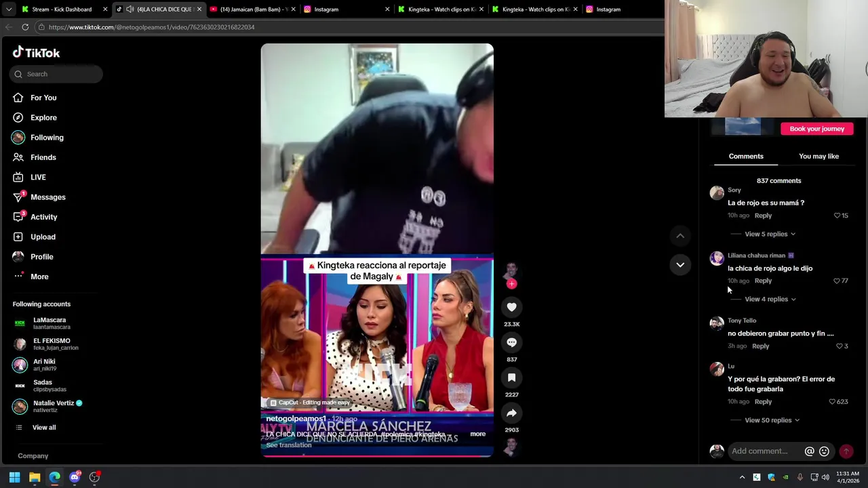Open Sory's profile avatar
Viewport: 868px width, 488px height.
(x=717, y=193)
